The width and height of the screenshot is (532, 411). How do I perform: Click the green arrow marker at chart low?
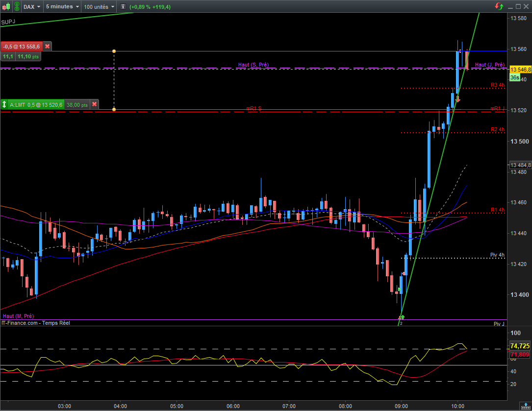tap(402, 318)
